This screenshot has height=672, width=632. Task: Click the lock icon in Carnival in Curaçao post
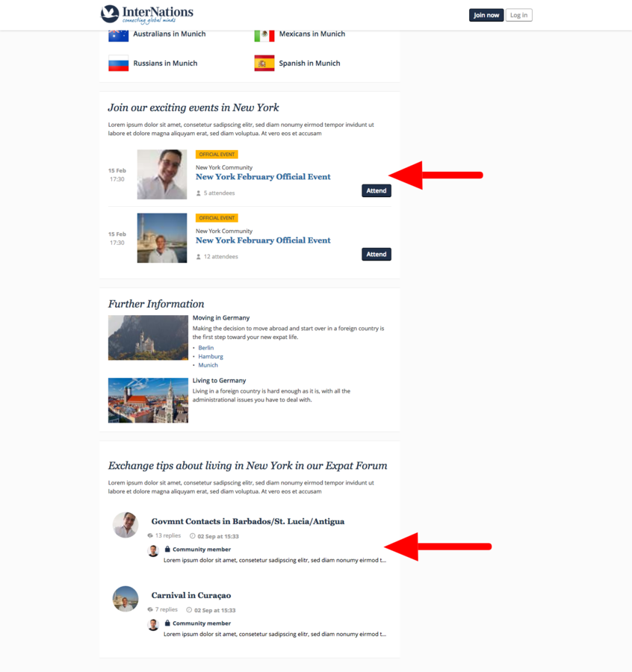tap(167, 623)
